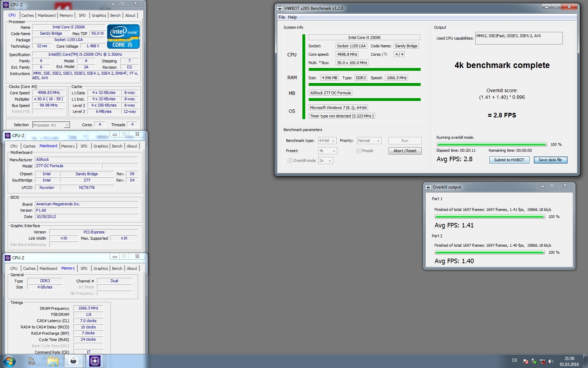The image size is (588, 368).
Task: Click the Core Voltage 1.488 V value
Action: click(93, 46)
